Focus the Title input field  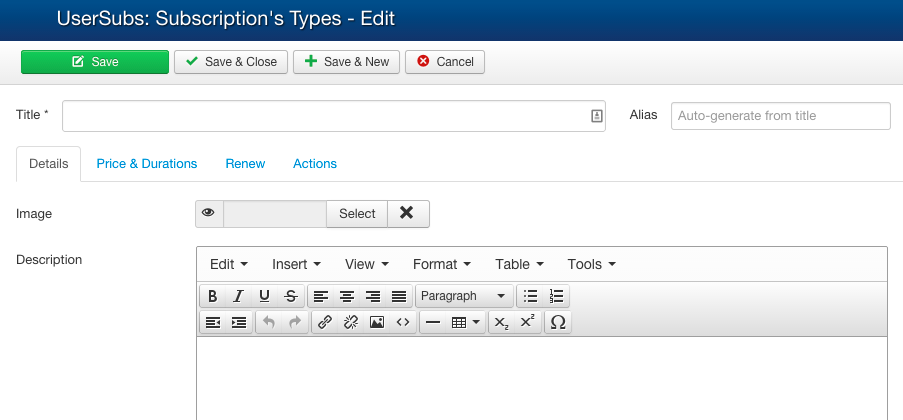click(334, 116)
